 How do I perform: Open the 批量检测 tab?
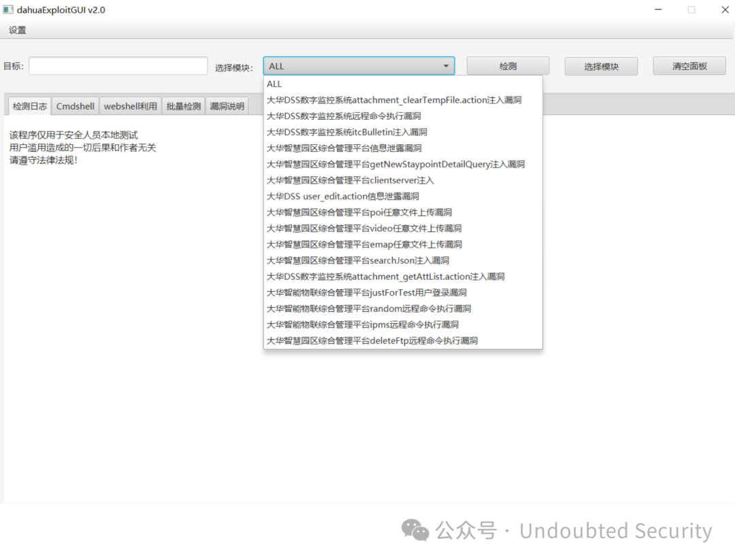point(183,106)
